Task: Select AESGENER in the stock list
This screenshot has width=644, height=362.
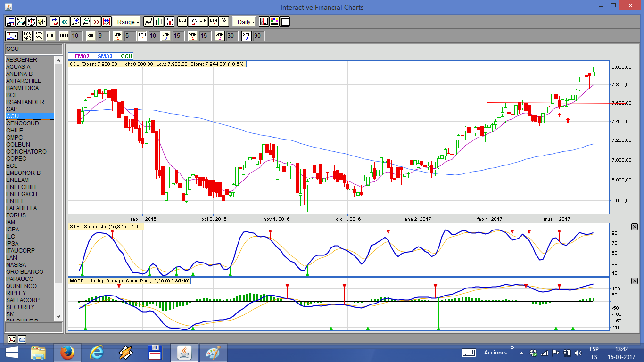Action: (30, 60)
